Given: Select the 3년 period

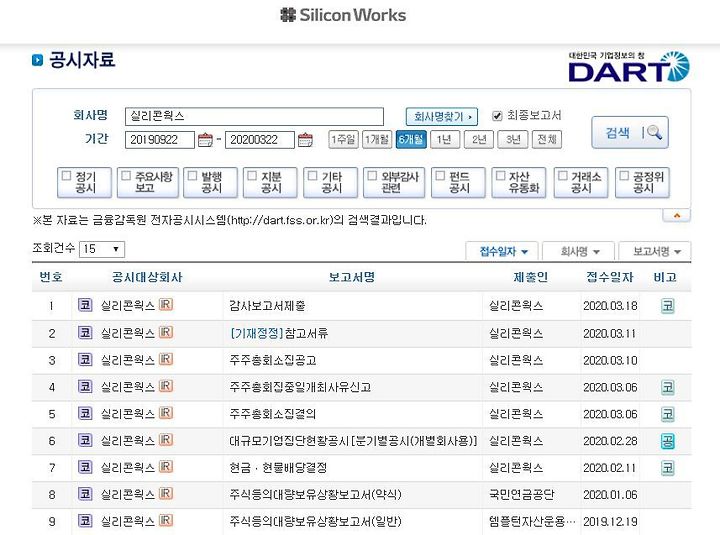Looking at the screenshot, I should (513, 139).
